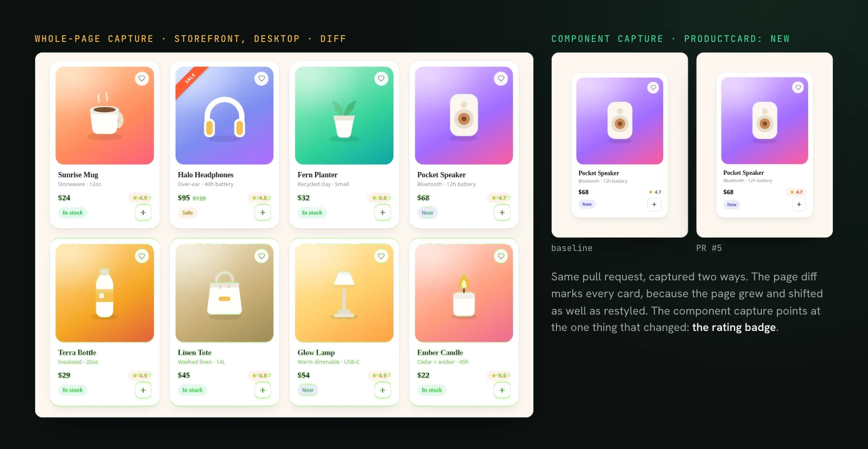
Task: Open the Fern Planter product image
Action: coord(344,116)
